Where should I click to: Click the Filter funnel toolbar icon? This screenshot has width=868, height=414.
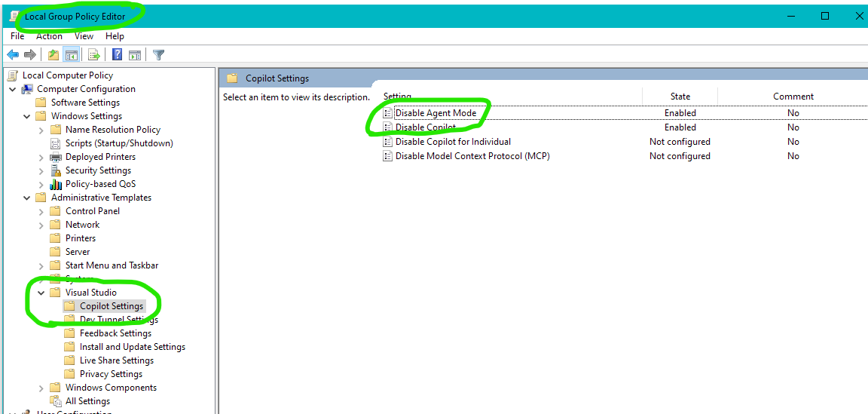click(x=158, y=54)
